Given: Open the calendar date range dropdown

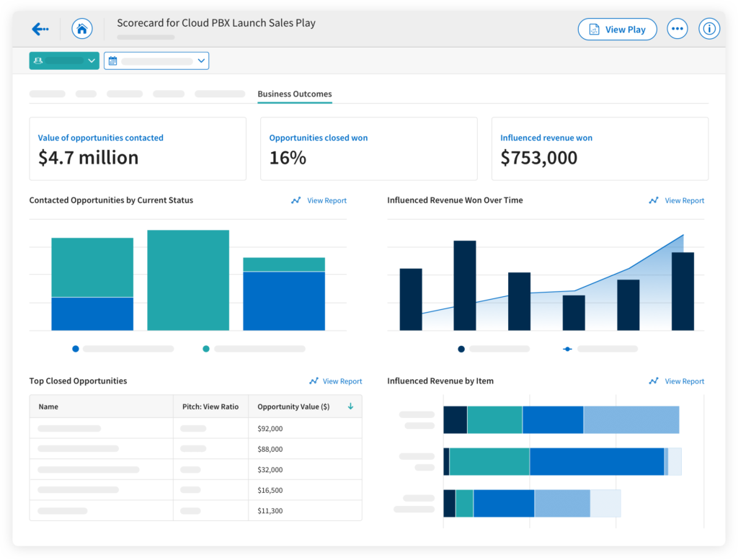Looking at the screenshot, I should 156,61.
